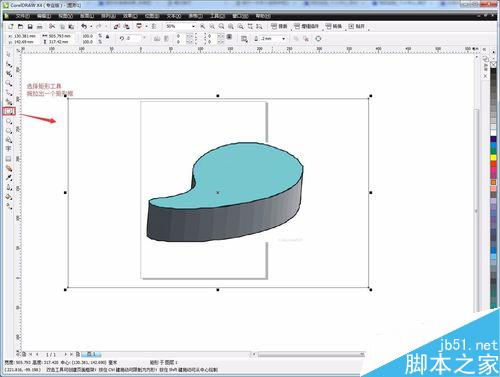Click the Import icon
Viewport: 500px width, 377px height.
pos(116,26)
